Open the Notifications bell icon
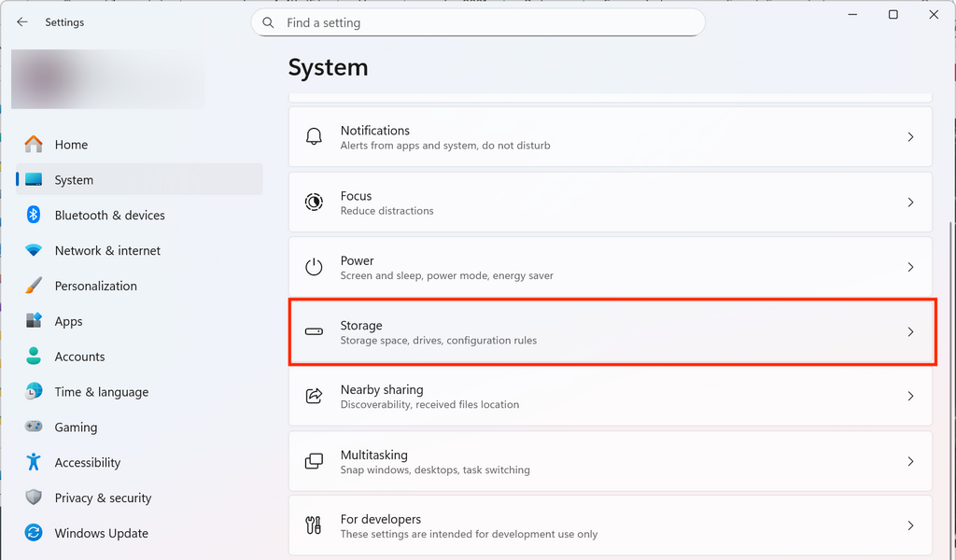 316,136
